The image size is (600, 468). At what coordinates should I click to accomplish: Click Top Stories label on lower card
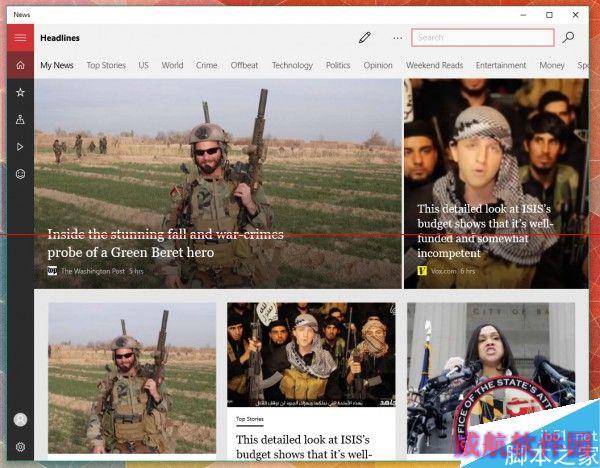click(249, 419)
